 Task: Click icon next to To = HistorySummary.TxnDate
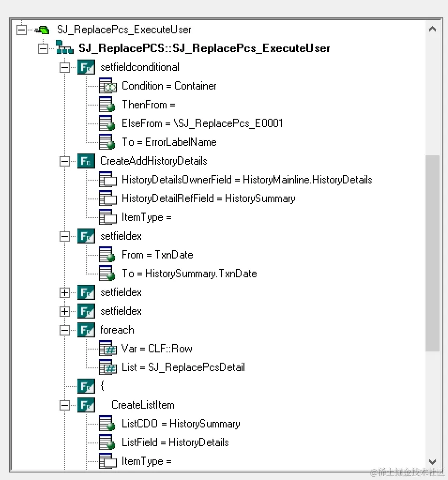(107, 274)
